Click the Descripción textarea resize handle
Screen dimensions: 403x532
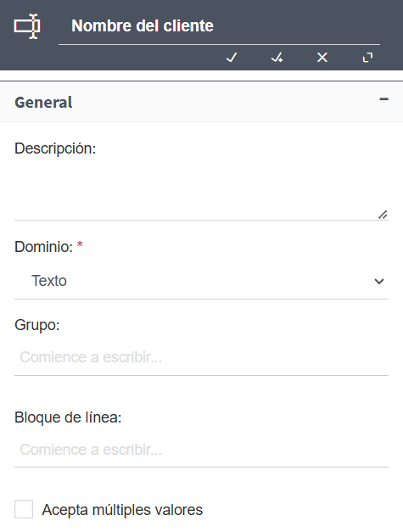tap(383, 215)
